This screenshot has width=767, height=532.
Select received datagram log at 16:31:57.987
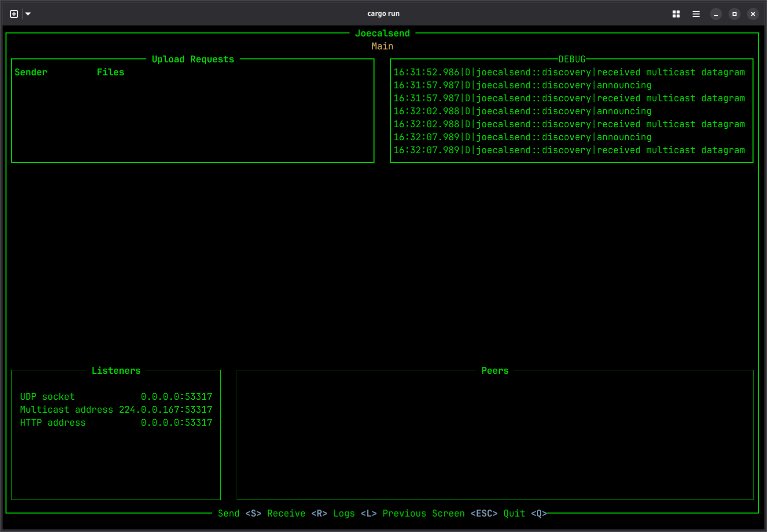tap(569, 98)
